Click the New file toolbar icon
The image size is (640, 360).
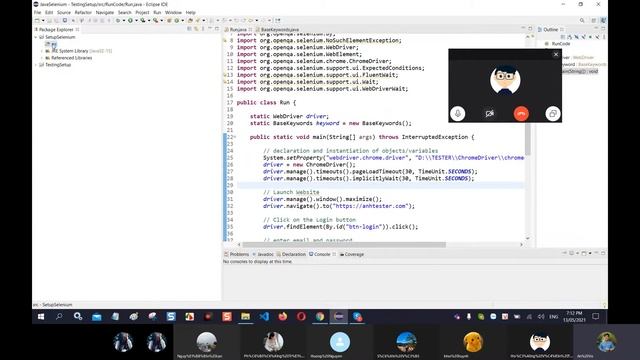point(37,20)
